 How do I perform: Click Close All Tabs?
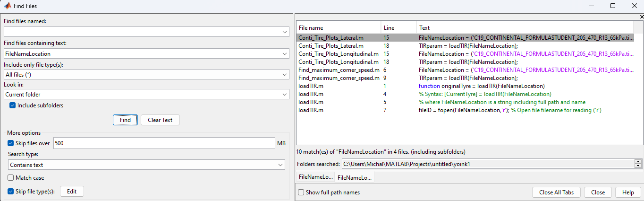[x=556, y=192]
